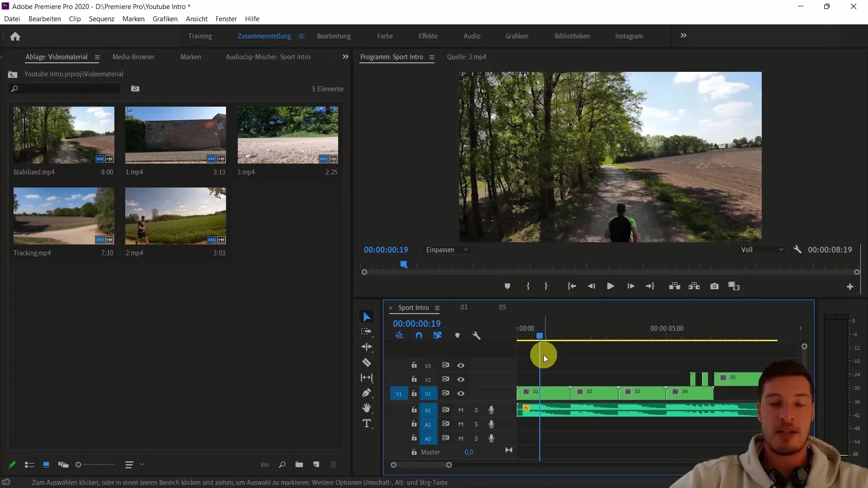Create new bin folder icon
Screen dimensions: 868x488
coord(299,465)
